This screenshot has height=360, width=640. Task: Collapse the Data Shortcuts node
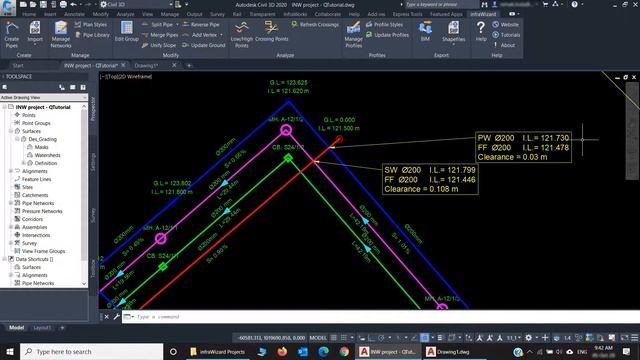[4, 259]
